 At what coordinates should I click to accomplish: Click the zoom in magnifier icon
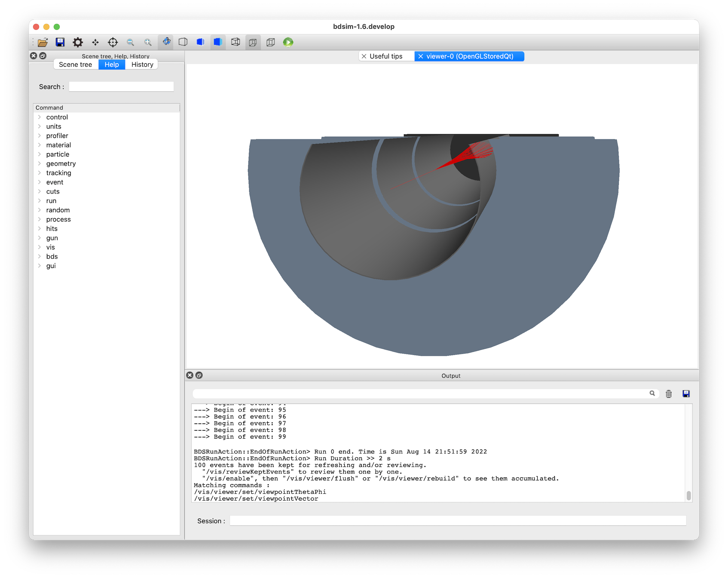148,42
